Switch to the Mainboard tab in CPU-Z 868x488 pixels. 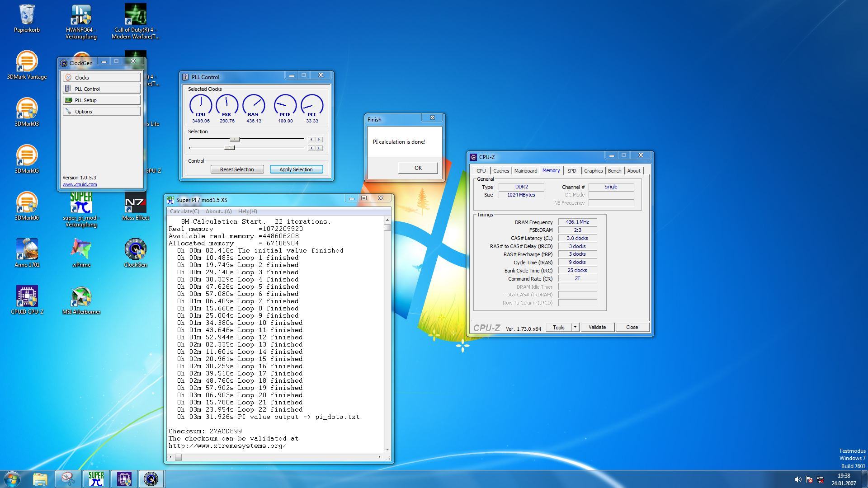tap(525, 171)
